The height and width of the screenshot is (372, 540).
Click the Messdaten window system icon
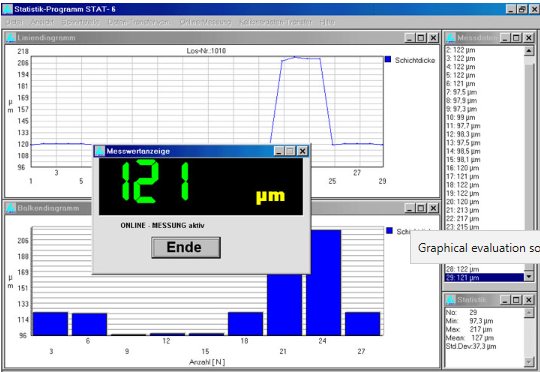(x=450, y=38)
